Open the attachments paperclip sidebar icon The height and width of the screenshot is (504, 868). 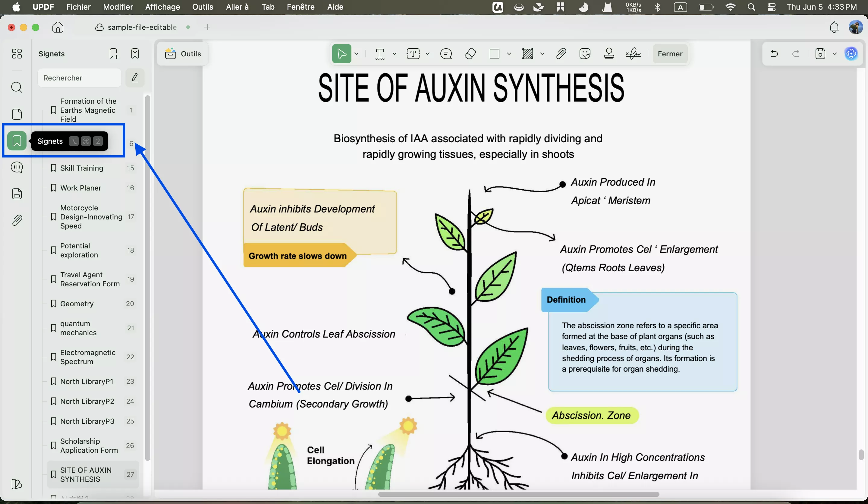point(17,220)
